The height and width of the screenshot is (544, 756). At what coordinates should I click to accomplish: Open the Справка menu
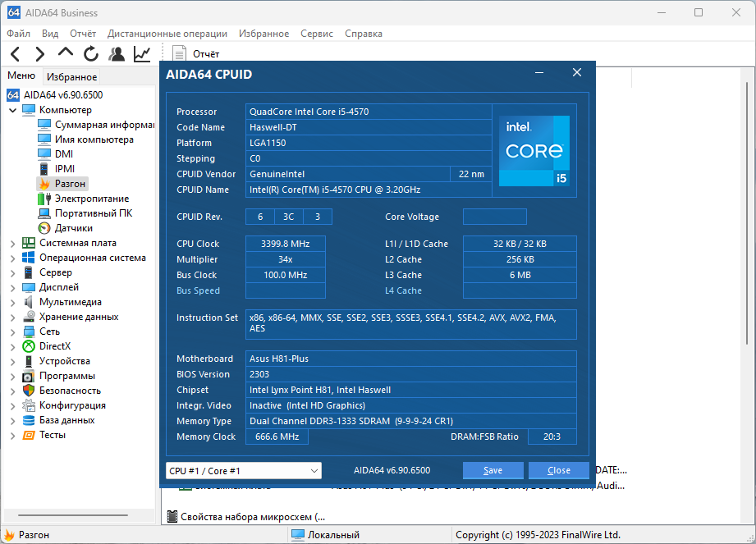point(364,34)
